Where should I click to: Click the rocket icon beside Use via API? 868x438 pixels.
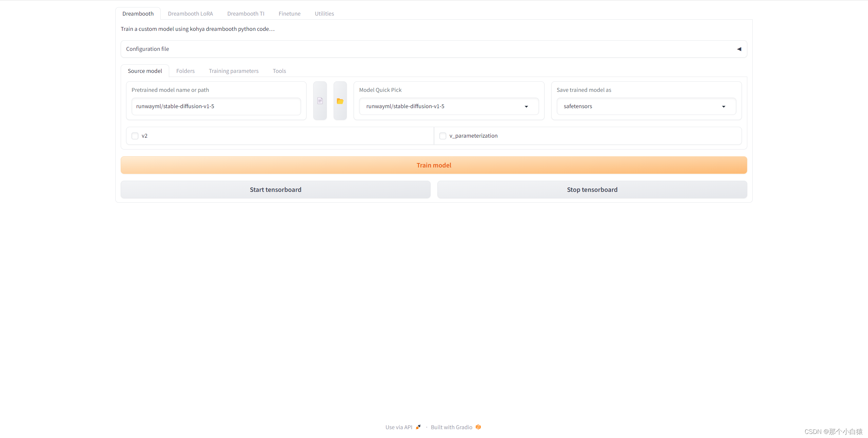(418, 427)
